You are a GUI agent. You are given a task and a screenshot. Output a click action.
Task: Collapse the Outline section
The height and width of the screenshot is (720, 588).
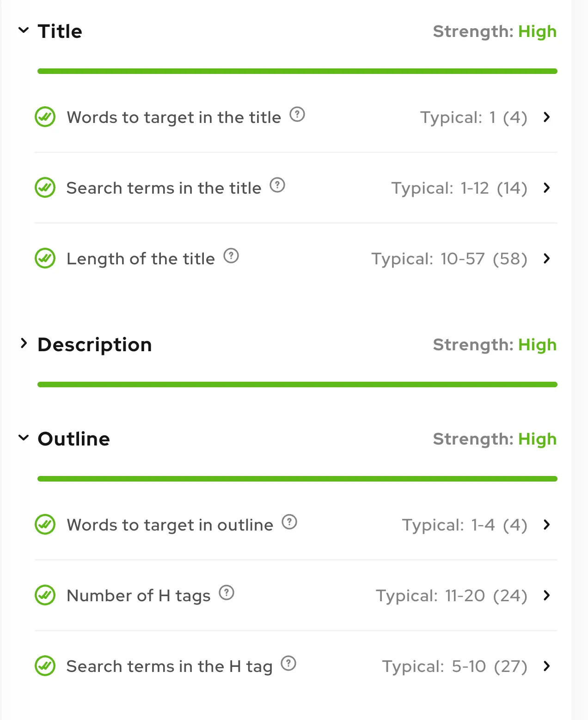[24, 438]
